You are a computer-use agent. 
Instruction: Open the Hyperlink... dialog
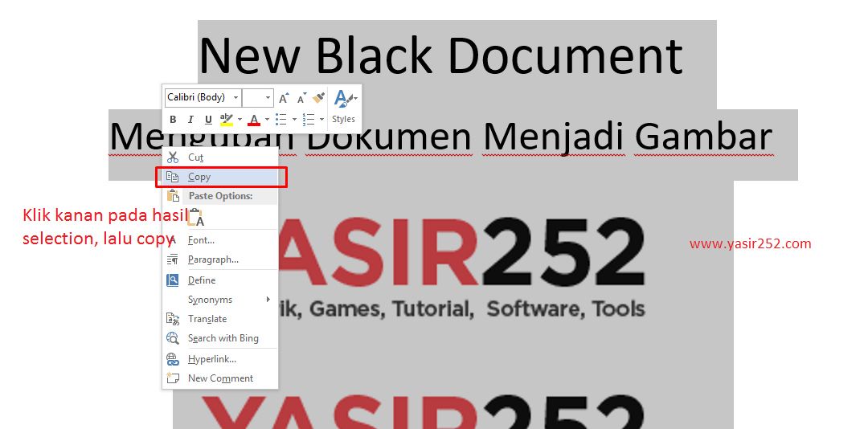(x=211, y=359)
